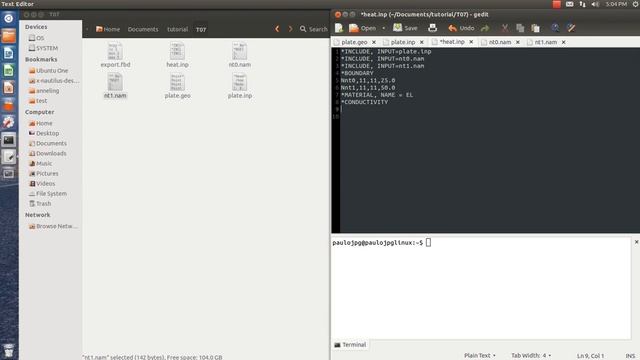Open Trash in the sidebar
The height and width of the screenshot is (360, 640).
40,203
